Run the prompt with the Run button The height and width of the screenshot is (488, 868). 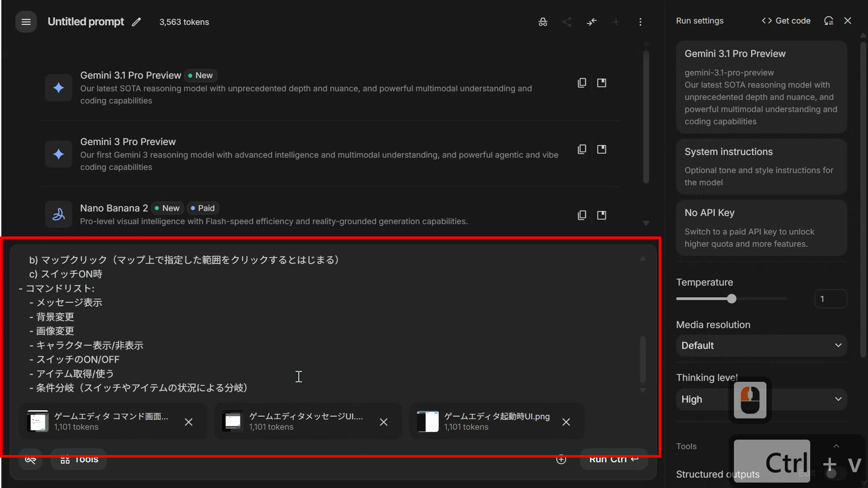[x=614, y=459]
